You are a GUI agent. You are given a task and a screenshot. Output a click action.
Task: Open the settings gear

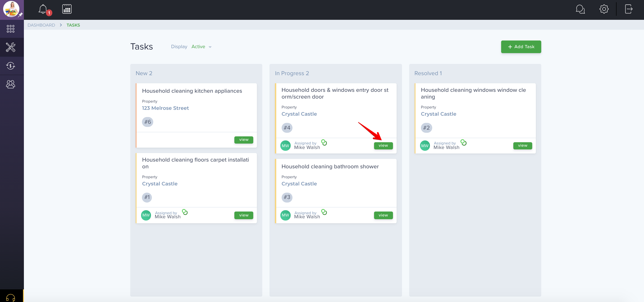coord(604,9)
